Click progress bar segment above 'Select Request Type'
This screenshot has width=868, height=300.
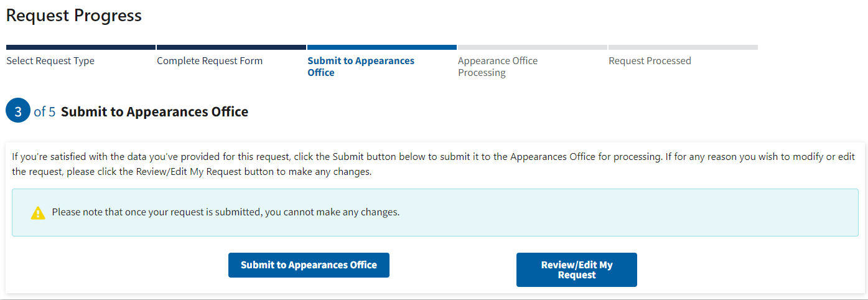coord(81,47)
